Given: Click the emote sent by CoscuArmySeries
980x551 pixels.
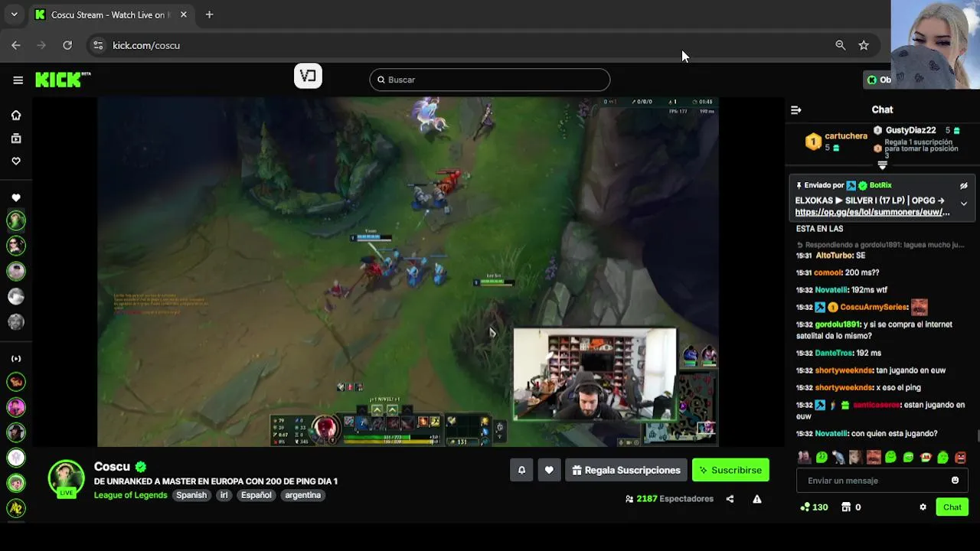Looking at the screenshot, I should pos(920,308).
